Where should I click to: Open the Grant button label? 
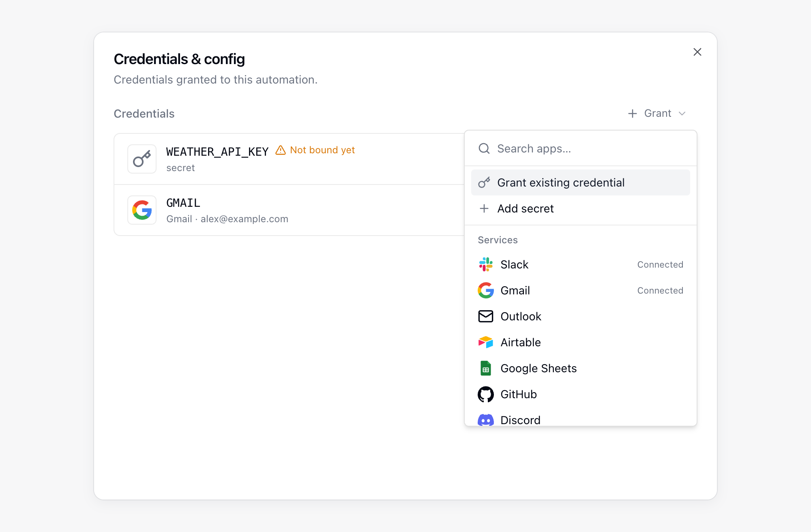click(x=658, y=114)
